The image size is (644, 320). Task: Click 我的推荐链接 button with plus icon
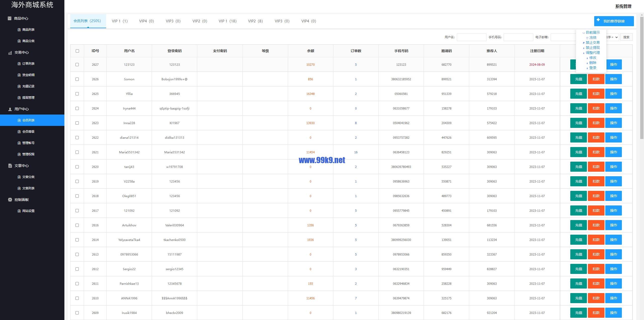[614, 21]
